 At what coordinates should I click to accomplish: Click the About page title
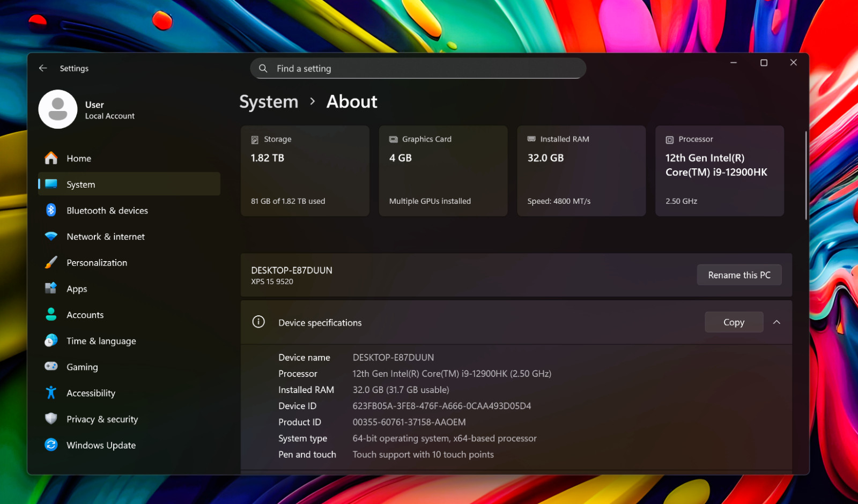tap(352, 101)
